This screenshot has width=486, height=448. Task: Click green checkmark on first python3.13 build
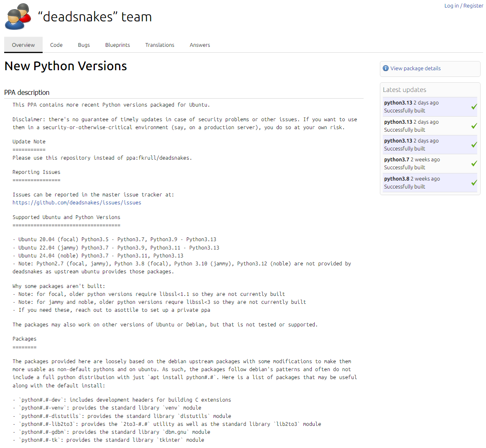[474, 107]
